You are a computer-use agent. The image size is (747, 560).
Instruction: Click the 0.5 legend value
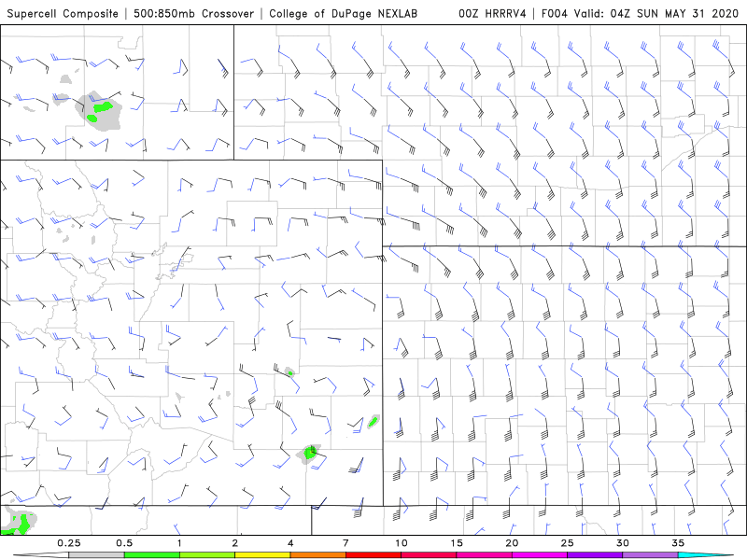(x=124, y=543)
